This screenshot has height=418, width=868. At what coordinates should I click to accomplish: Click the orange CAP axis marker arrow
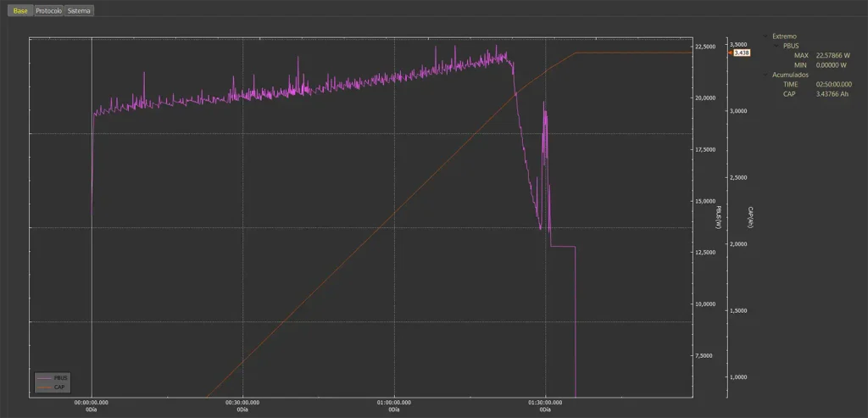(x=731, y=53)
